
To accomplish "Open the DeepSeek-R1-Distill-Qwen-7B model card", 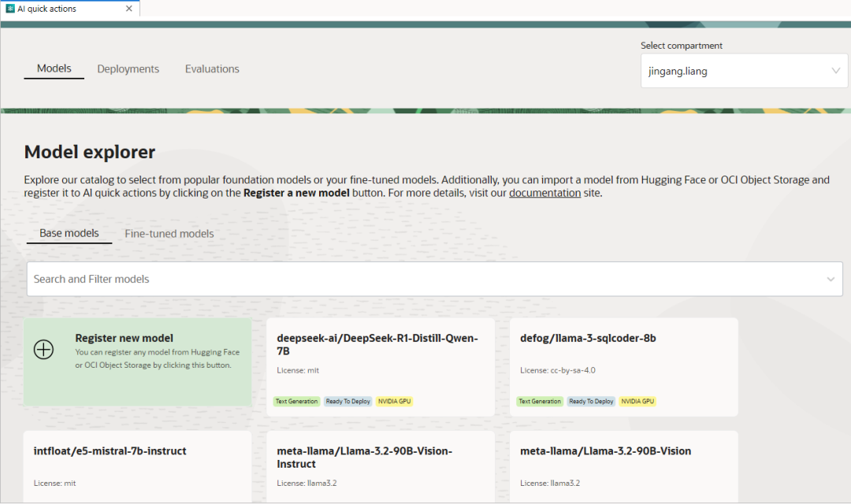I will point(381,367).
